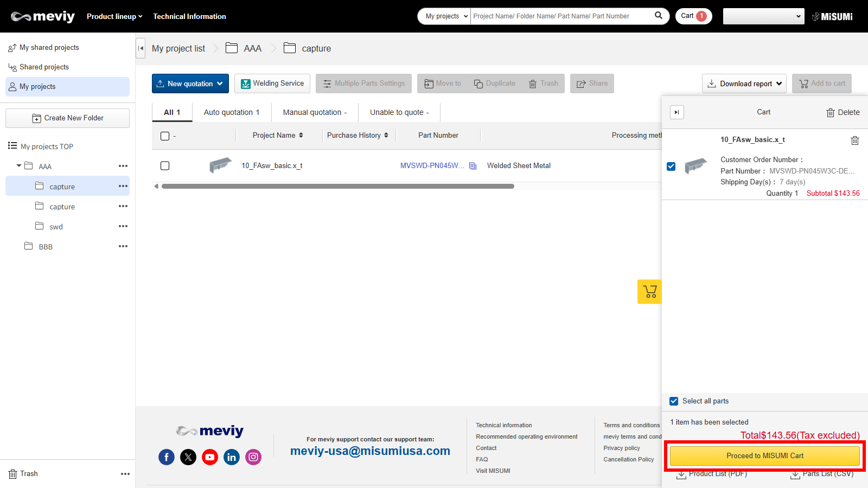The height and width of the screenshot is (488, 868).
Task: Toggle the Select all parts checkbox
Action: tap(674, 401)
